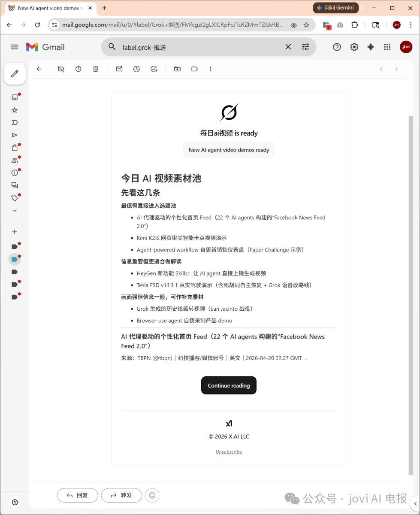Add an emoji reaction
The height and width of the screenshot is (515, 420).
152,495
